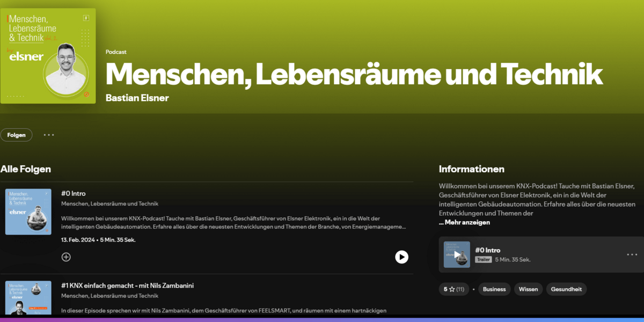The image size is (644, 322).
Task: Select the Business category tag
Action: (x=494, y=289)
